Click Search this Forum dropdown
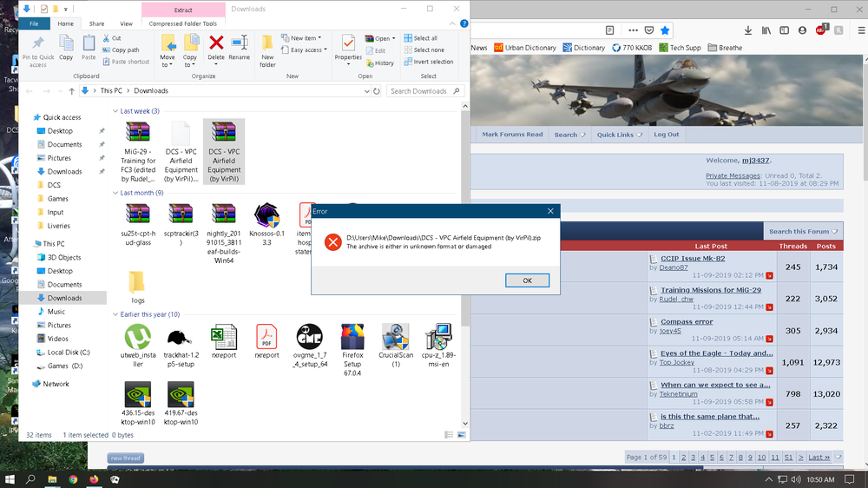The height and width of the screenshot is (488, 868). [803, 232]
